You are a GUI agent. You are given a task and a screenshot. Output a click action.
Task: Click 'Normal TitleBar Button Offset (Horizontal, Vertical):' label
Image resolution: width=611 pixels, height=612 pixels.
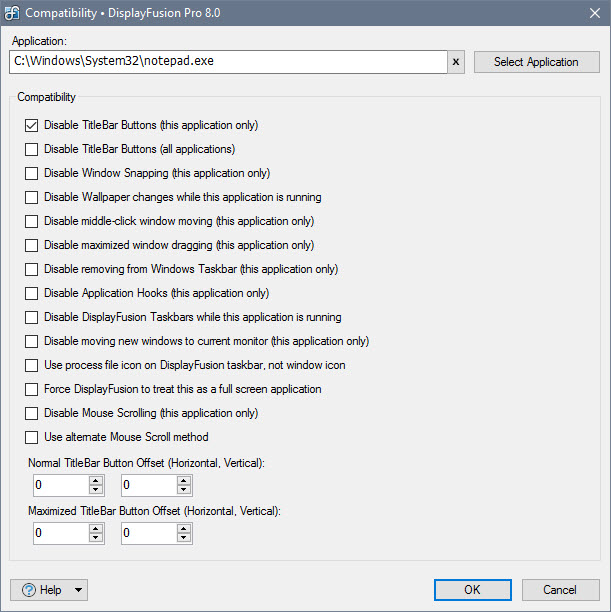(146, 463)
